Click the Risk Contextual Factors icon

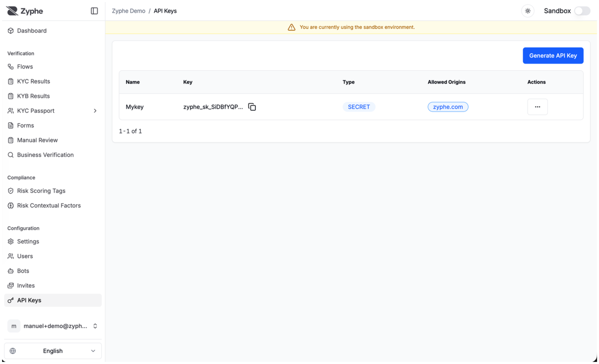pos(10,206)
